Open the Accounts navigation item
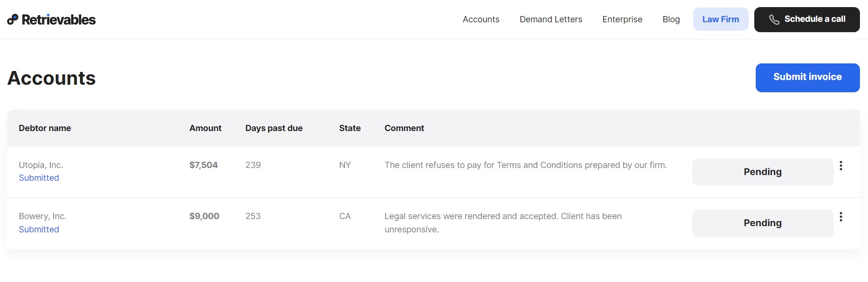This screenshot has width=868, height=282. 481,19
